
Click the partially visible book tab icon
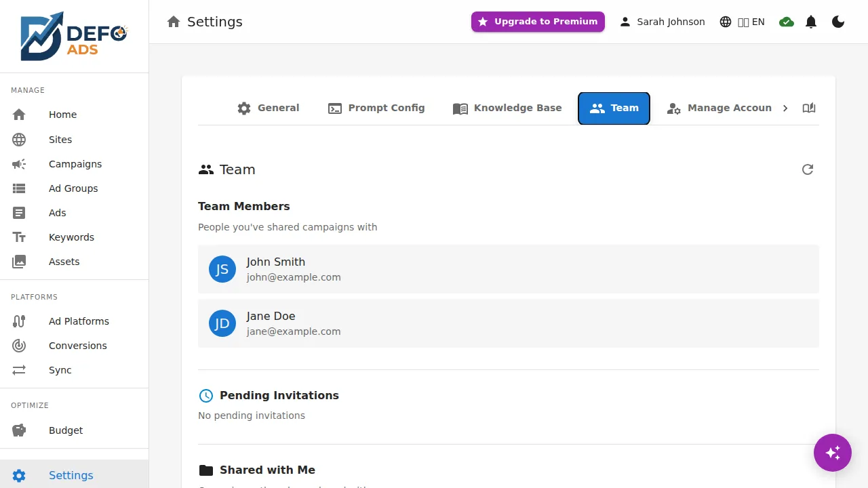tap(809, 108)
